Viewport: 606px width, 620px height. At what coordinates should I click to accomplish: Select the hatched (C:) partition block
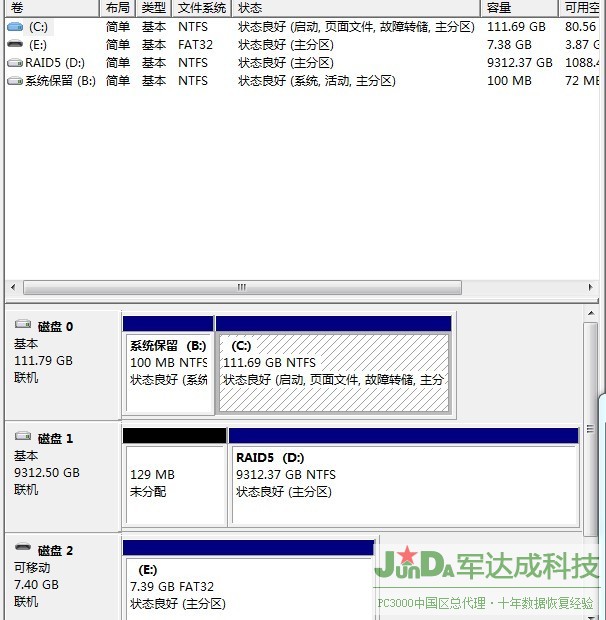(x=334, y=365)
